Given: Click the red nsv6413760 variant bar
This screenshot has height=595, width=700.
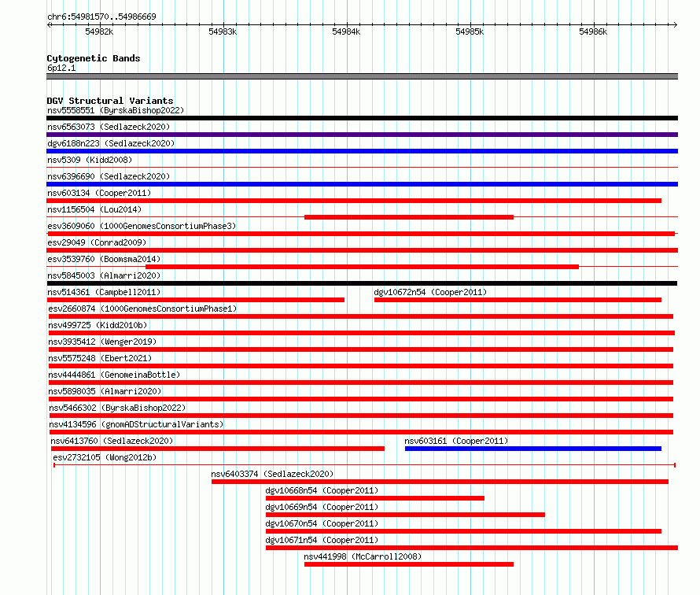Looking at the screenshot, I should [218, 449].
